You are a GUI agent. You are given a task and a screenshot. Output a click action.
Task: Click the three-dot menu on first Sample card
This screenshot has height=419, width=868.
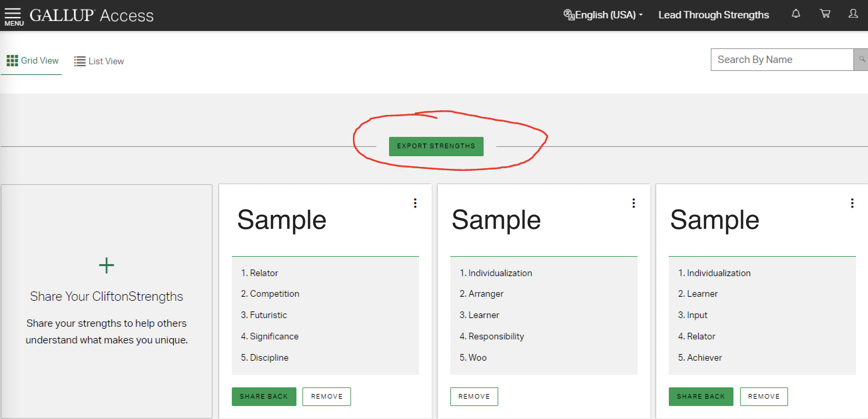[x=415, y=203]
